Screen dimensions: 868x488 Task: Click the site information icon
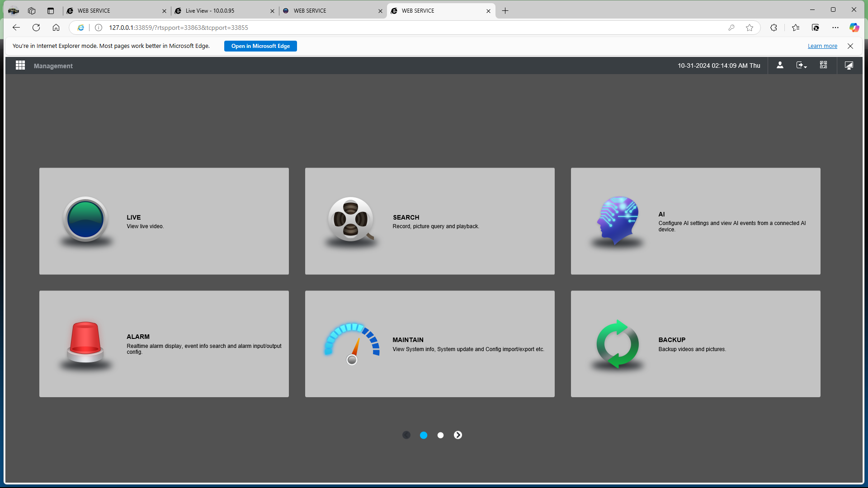99,28
